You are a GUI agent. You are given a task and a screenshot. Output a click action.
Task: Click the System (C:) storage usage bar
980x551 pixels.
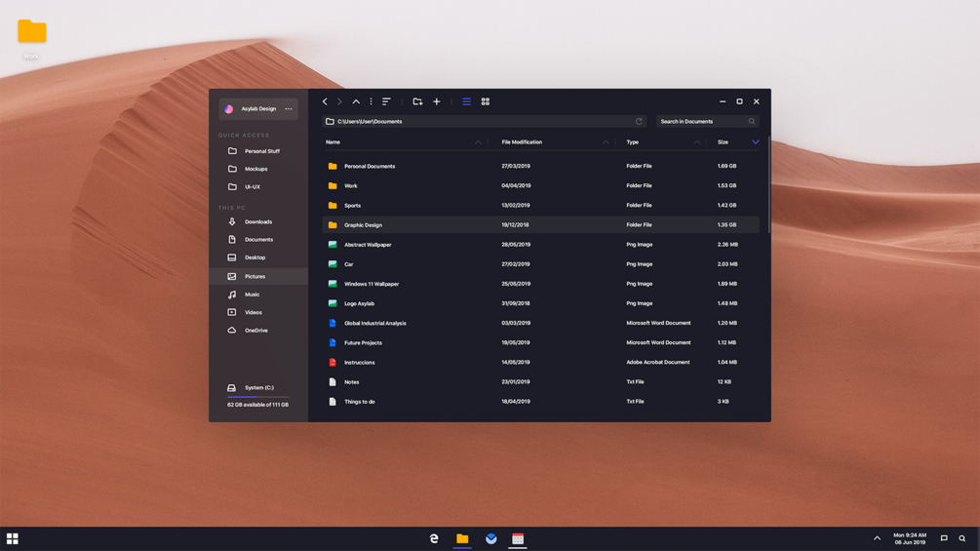257,397
